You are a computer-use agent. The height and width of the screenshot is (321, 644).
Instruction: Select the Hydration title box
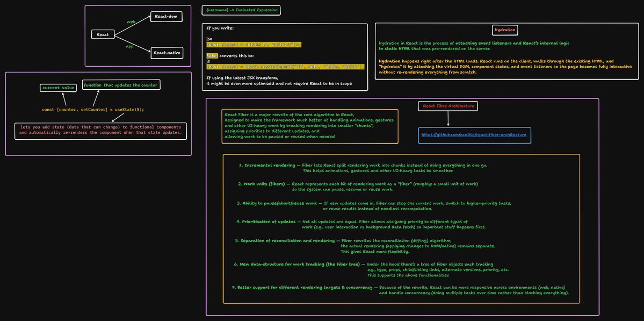[505, 30]
